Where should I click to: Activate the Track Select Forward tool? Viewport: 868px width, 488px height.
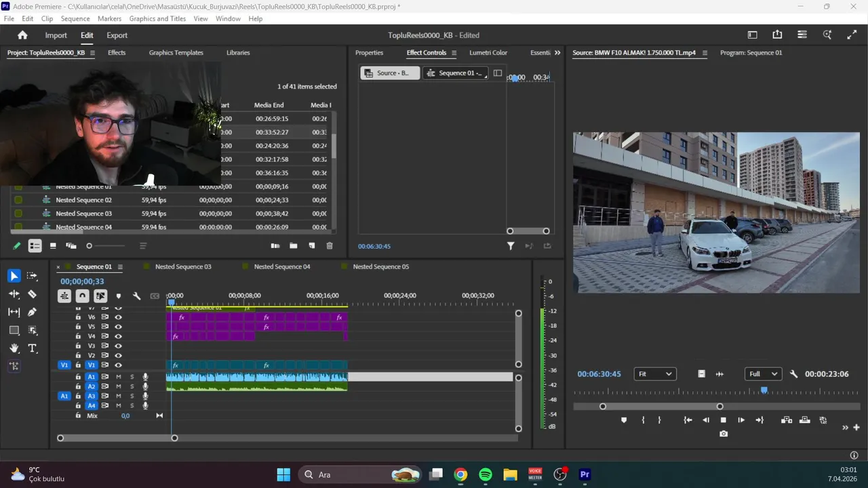click(x=32, y=276)
